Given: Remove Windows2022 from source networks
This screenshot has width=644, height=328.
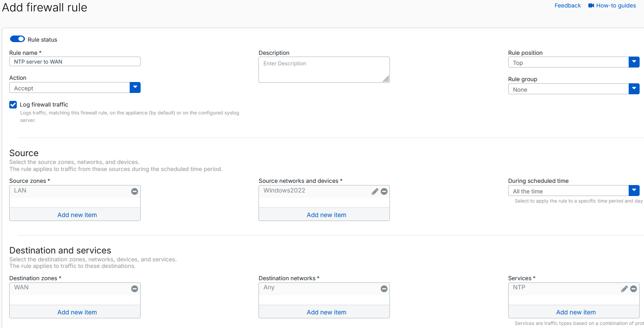Looking at the screenshot, I should click(x=384, y=191).
